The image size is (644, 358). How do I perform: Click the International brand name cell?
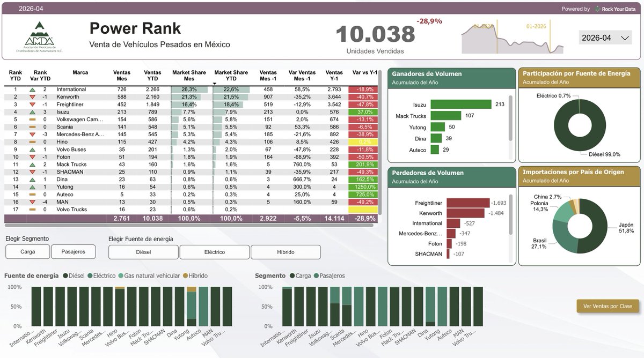tap(71, 89)
